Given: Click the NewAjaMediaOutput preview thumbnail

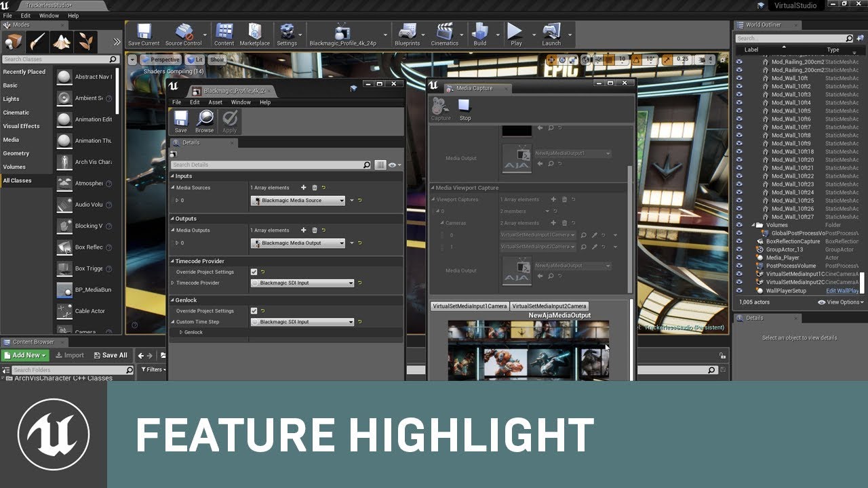Looking at the screenshot, I should pos(528,349).
